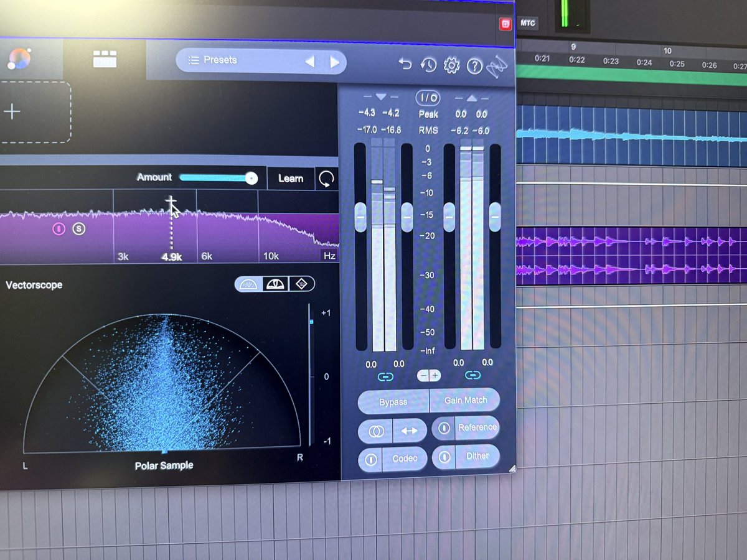Viewport: 747px width, 560px height.
Task: Solo the band with the S icon
Action: (x=78, y=228)
